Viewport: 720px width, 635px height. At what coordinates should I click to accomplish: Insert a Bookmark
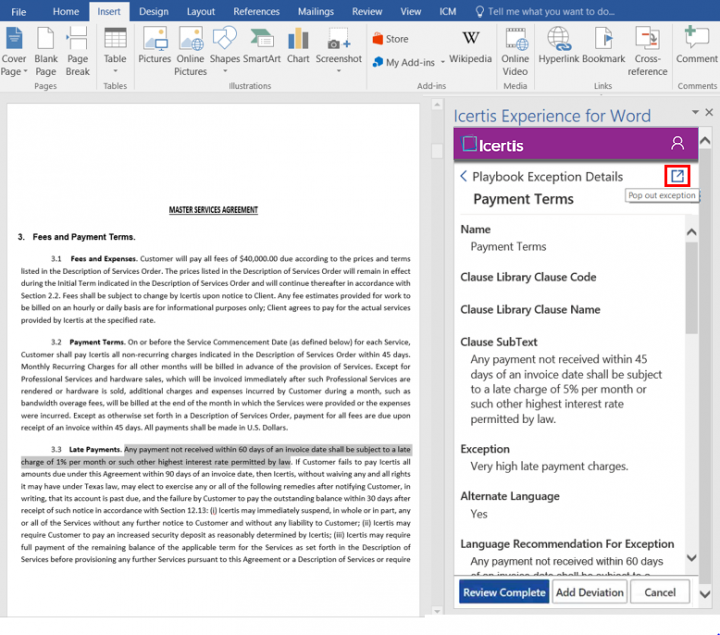pos(603,45)
